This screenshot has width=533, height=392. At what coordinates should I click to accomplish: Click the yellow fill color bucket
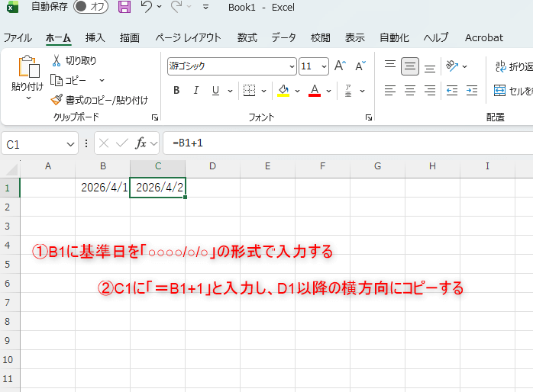(x=283, y=91)
